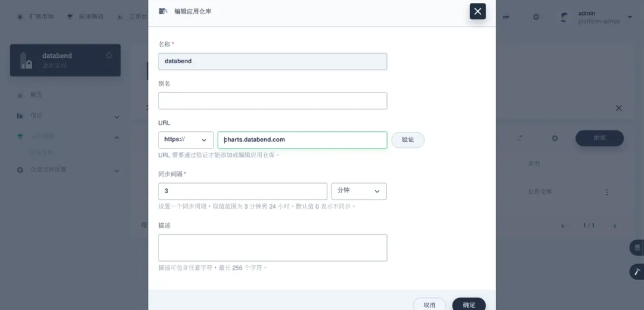Open the 扩展市场 extension marketplace menu
This screenshot has height=310, width=644.
tap(35, 17)
